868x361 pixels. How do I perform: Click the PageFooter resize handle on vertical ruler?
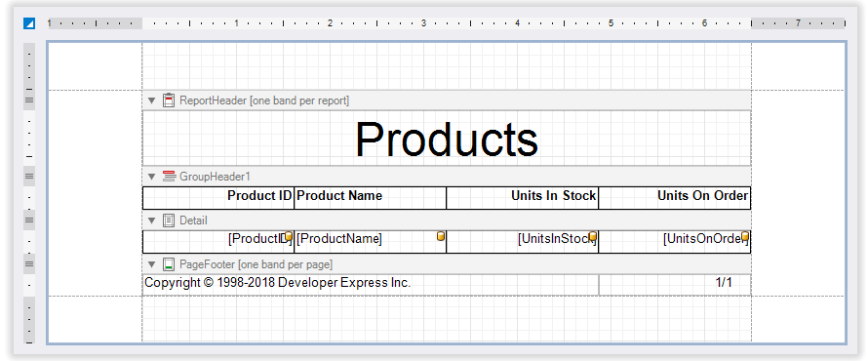(x=29, y=264)
